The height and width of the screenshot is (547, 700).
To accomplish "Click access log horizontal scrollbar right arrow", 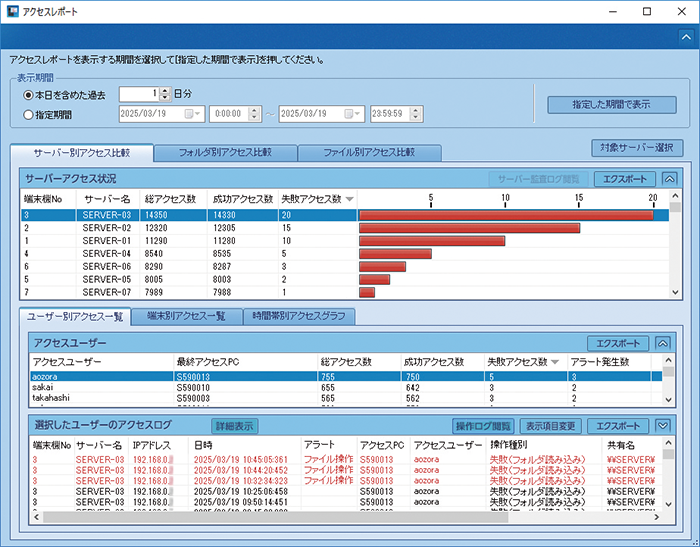I will pos(657,517).
